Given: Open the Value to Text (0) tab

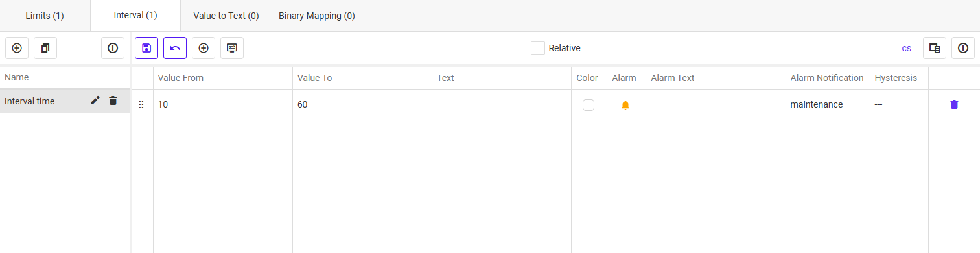Looking at the screenshot, I should (x=226, y=16).
